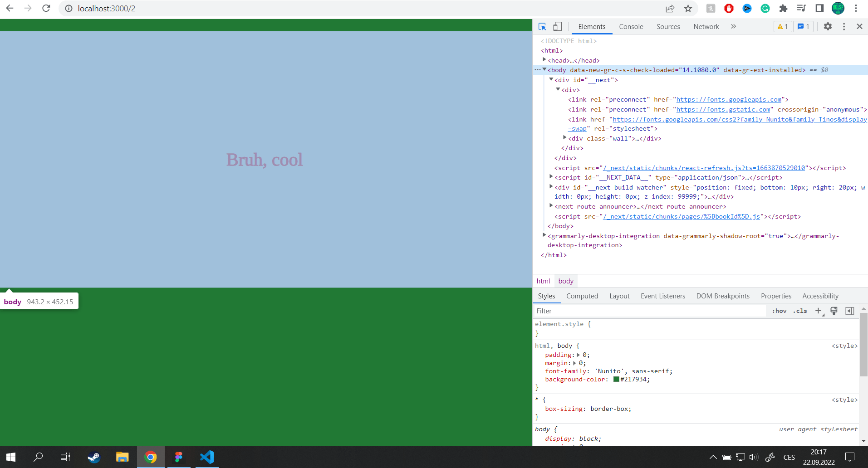Show more DevTools tabs chevron
The height and width of the screenshot is (468, 868).
(x=733, y=27)
